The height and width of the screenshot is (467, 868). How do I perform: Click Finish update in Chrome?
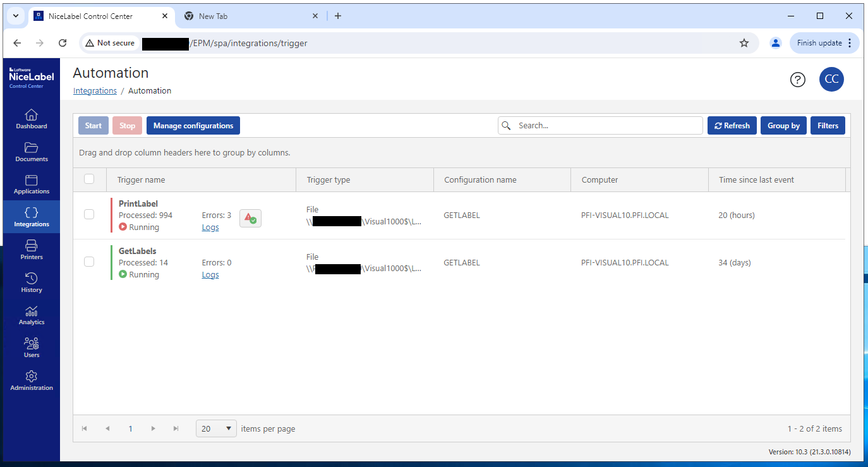tap(824, 43)
